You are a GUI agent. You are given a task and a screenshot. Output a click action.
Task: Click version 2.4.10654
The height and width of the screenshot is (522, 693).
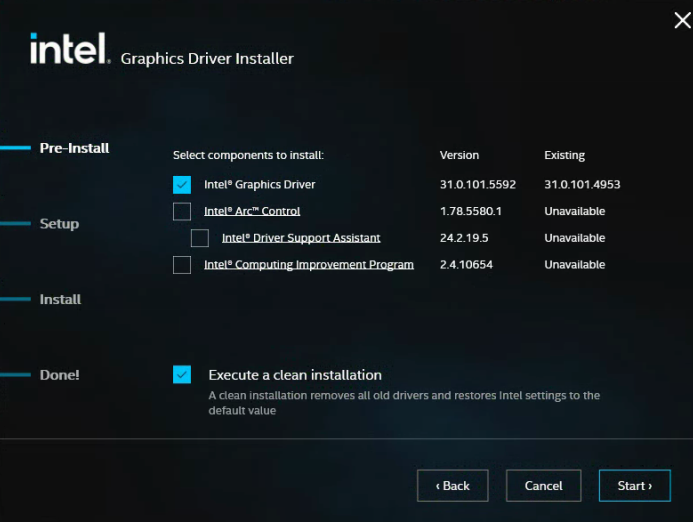click(x=466, y=265)
